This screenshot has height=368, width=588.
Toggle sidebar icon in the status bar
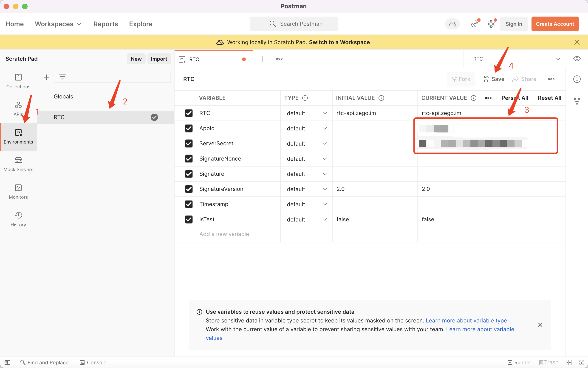pyautogui.click(x=7, y=362)
